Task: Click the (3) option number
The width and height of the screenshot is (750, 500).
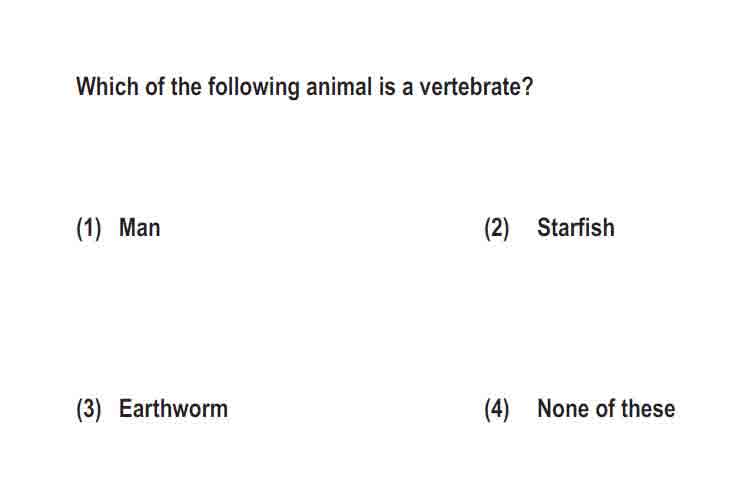Action: tap(89, 410)
